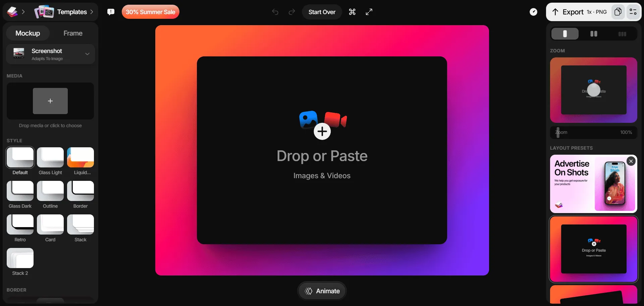Adjust the Zoom slider
644x306 pixels.
click(558, 132)
